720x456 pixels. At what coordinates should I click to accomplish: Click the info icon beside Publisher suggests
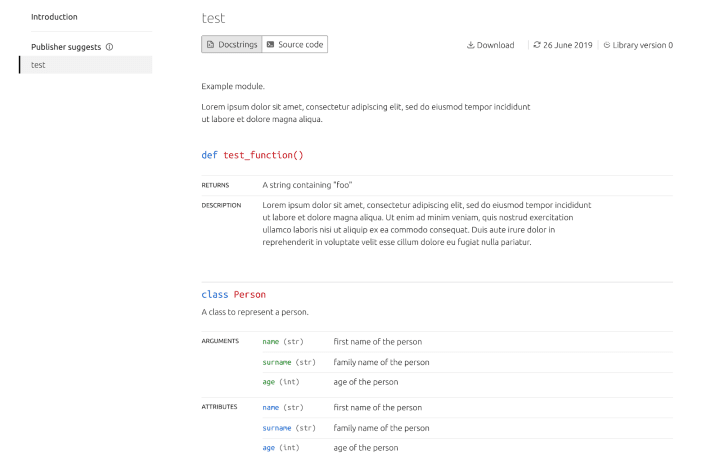(x=110, y=47)
